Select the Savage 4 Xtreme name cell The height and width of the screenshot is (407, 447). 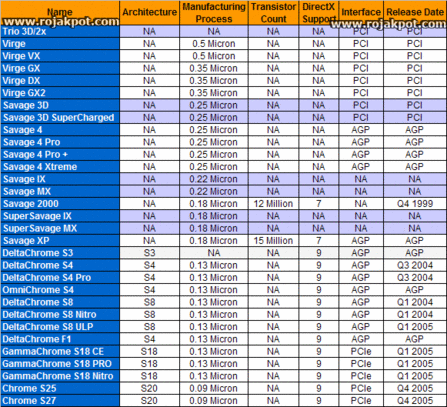(x=60, y=167)
